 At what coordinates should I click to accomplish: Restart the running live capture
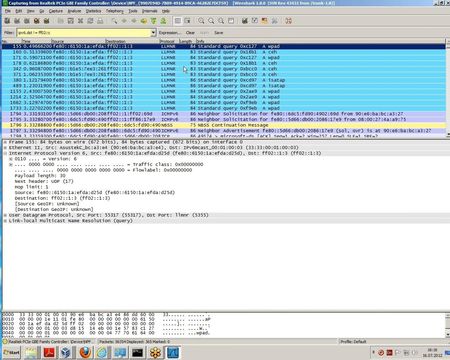click(46, 21)
